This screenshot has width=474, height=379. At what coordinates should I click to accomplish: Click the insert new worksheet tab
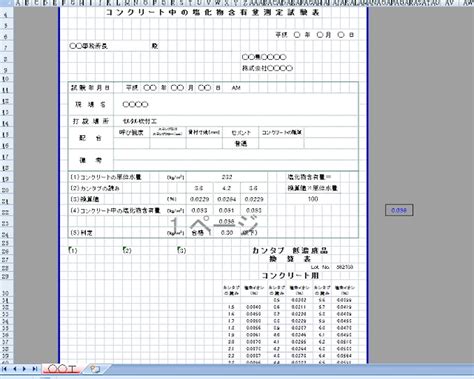[x=95, y=369]
